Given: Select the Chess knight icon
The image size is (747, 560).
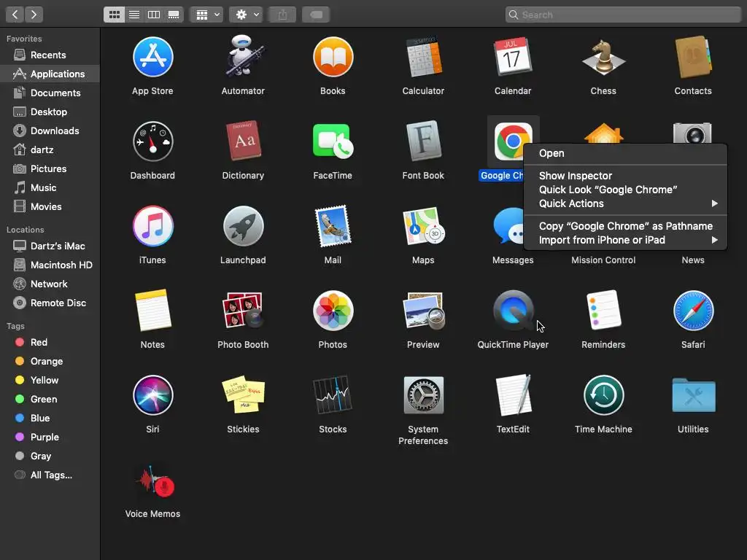Looking at the screenshot, I should pyautogui.click(x=603, y=57).
